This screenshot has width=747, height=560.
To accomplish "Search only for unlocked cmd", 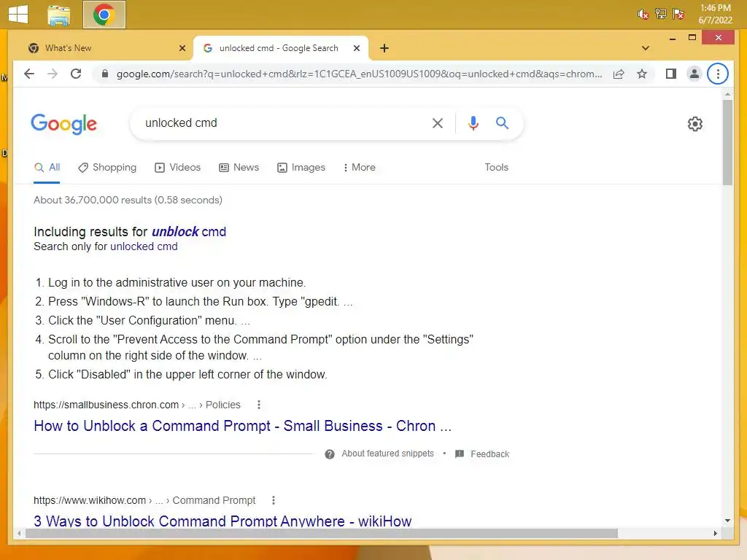I will tap(144, 246).
